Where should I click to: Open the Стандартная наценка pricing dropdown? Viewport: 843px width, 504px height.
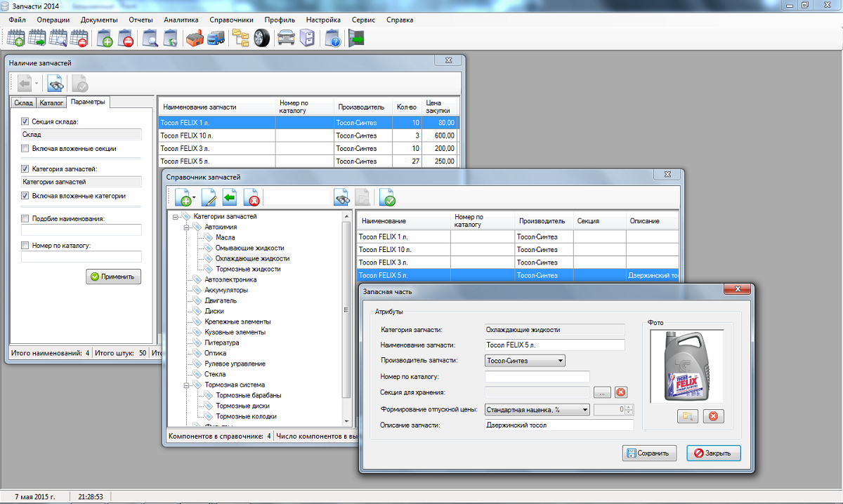[537, 410]
